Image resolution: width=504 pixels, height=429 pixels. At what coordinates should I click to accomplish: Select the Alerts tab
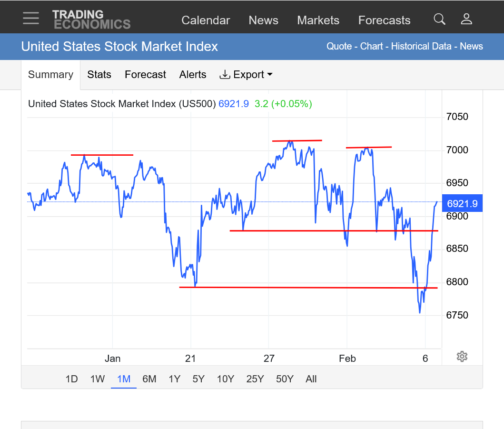point(193,75)
